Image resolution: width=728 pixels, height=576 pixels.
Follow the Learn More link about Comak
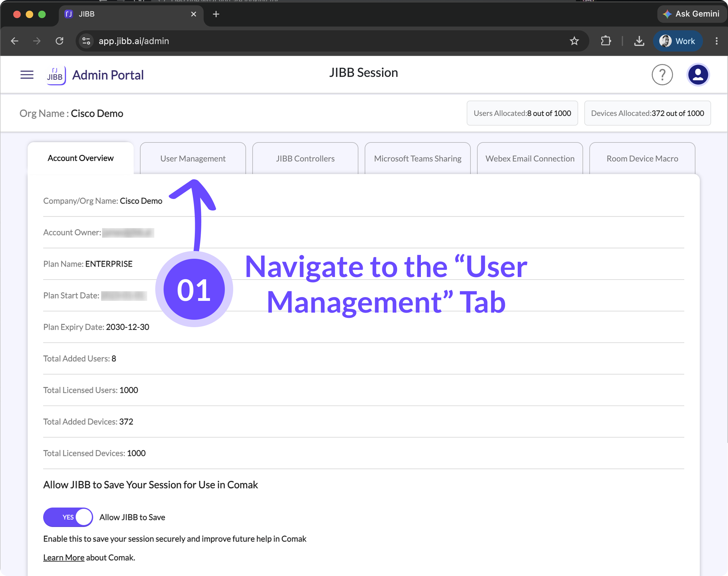[64, 557]
